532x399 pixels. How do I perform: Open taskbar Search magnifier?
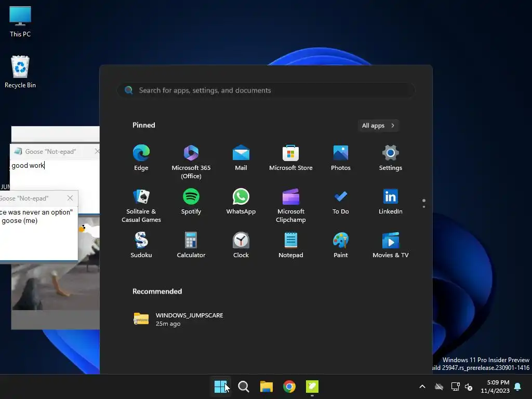(244, 387)
